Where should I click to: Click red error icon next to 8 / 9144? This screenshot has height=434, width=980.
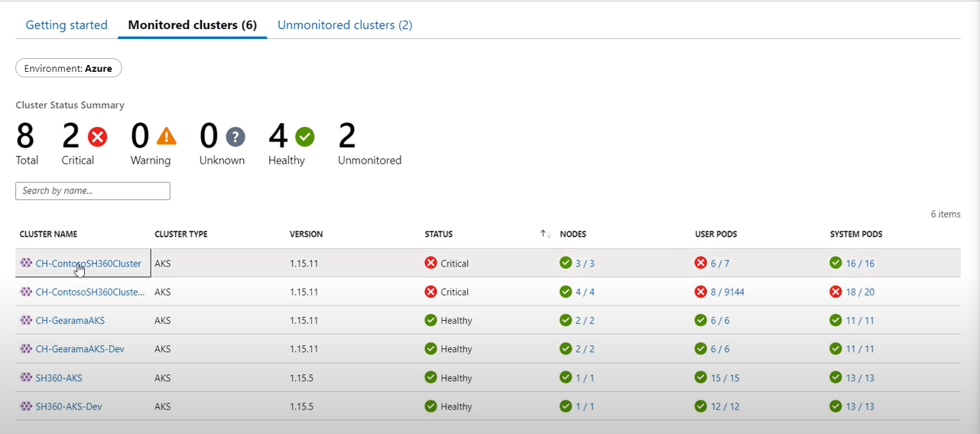[700, 292]
